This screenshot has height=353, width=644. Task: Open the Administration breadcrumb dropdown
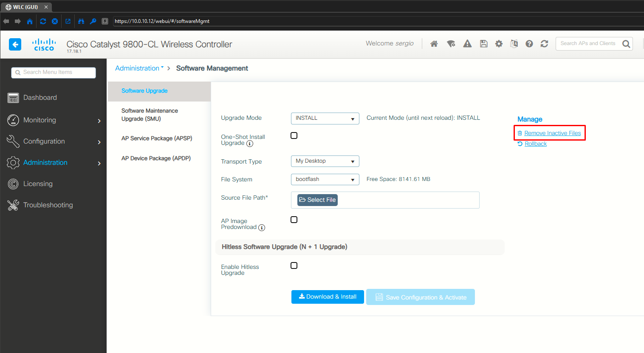click(139, 68)
